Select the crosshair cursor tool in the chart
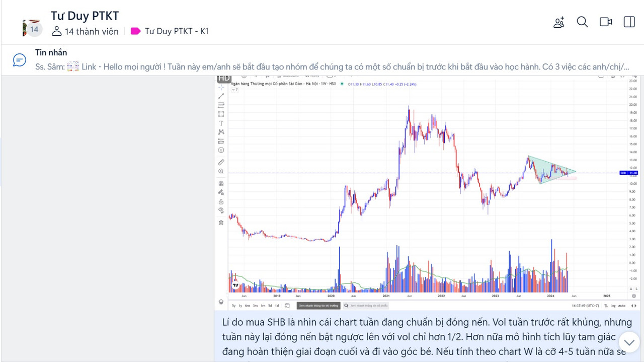The height and width of the screenshot is (362, 644). (x=221, y=87)
